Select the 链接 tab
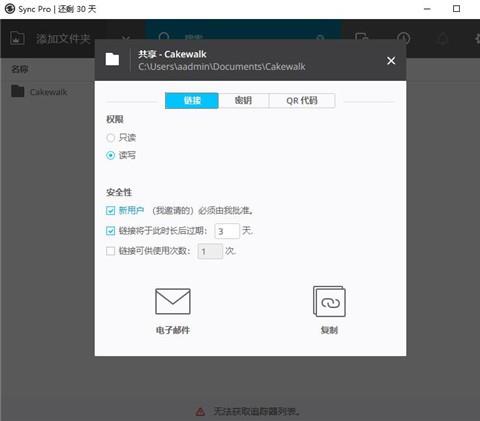The image size is (480, 421). (192, 100)
